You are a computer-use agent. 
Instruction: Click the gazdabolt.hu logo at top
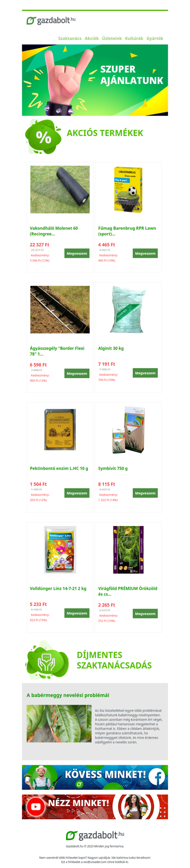(51, 20)
